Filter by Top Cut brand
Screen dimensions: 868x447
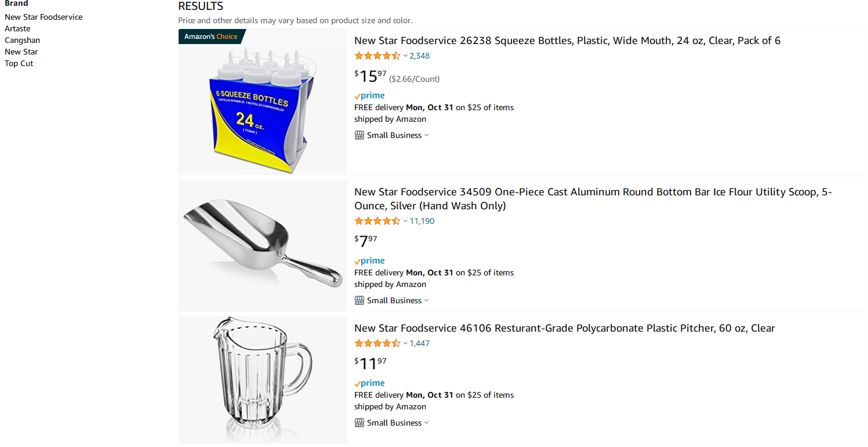point(19,63)
